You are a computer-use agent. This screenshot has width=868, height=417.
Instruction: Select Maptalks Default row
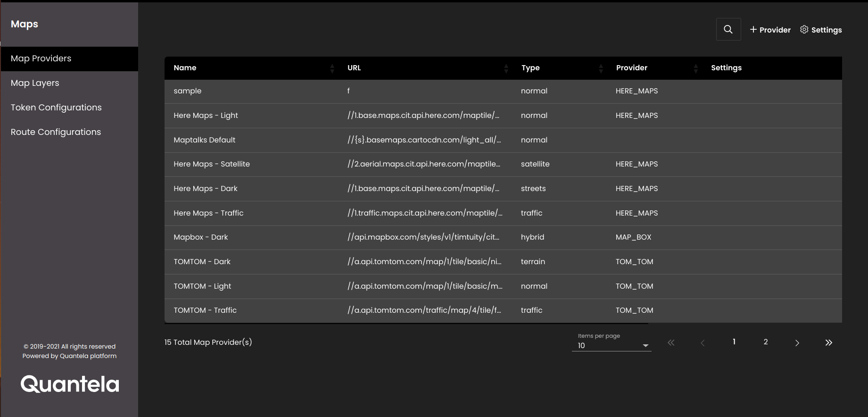tap(503, 140)
